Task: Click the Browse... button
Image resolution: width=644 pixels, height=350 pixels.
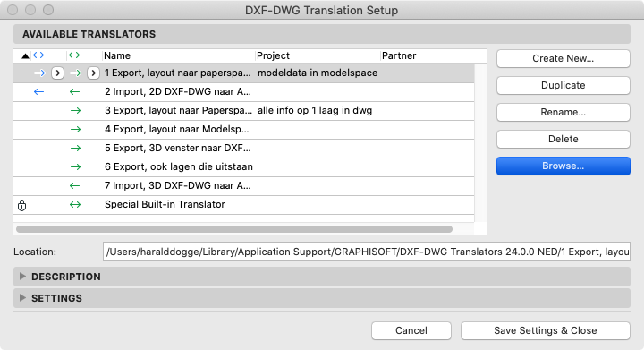Action: (x=563, y=166)
